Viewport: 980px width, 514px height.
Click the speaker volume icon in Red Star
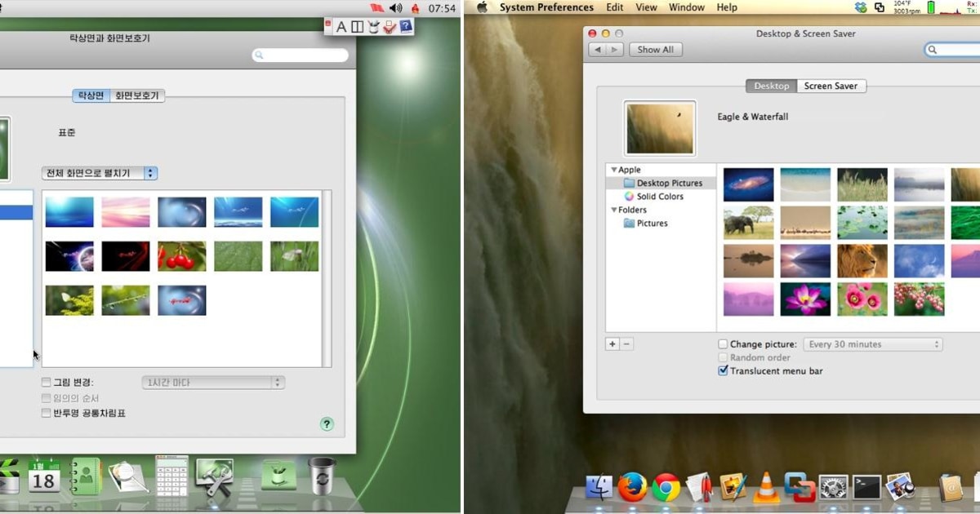click(396, 8)
